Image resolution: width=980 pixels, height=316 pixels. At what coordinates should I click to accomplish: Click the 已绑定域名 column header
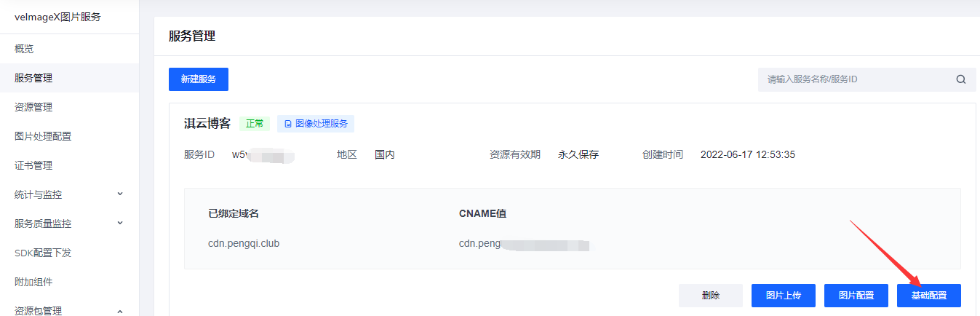pos(234,213)
